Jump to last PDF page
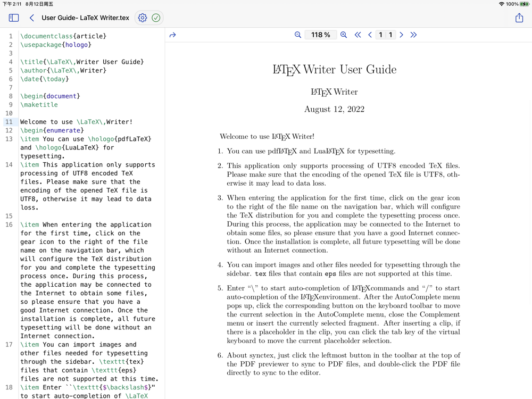 tap(413, 35)
